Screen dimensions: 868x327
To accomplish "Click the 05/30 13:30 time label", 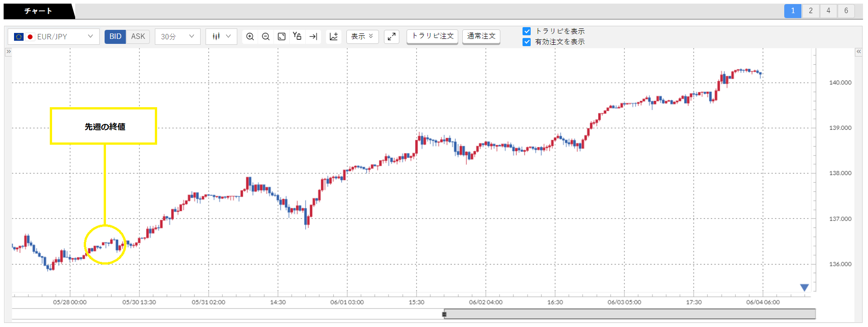I will (139, 302).
